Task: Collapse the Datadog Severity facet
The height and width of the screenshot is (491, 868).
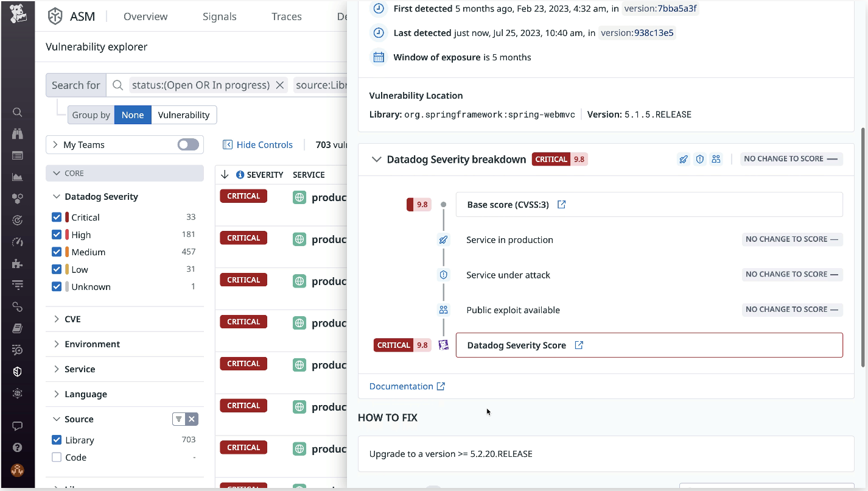Action: point(57,197)
